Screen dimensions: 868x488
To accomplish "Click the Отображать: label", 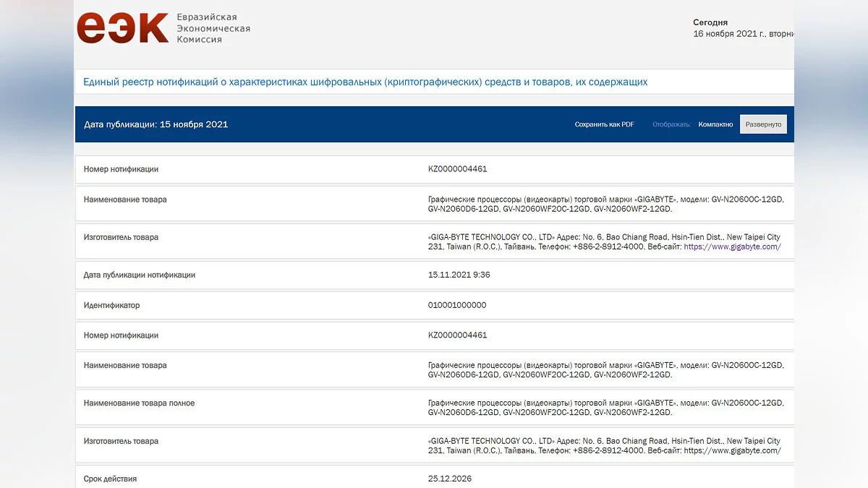I will [671, 124].
